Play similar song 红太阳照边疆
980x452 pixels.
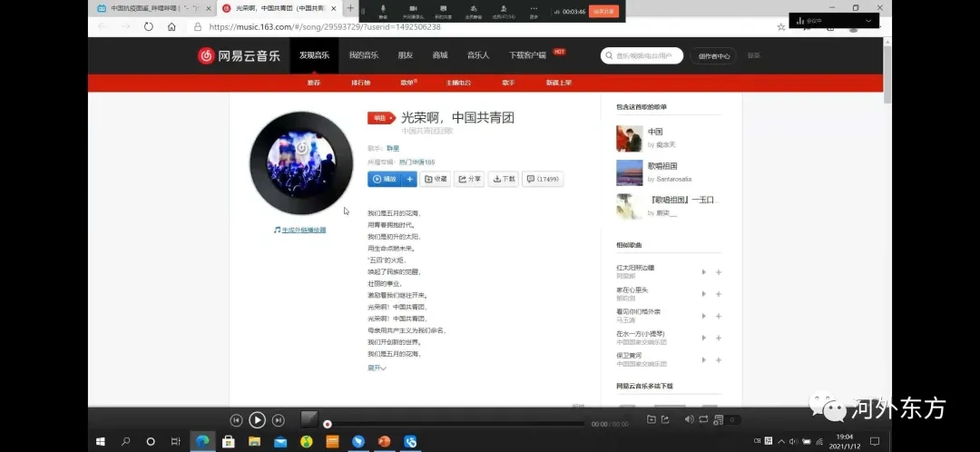703,271
